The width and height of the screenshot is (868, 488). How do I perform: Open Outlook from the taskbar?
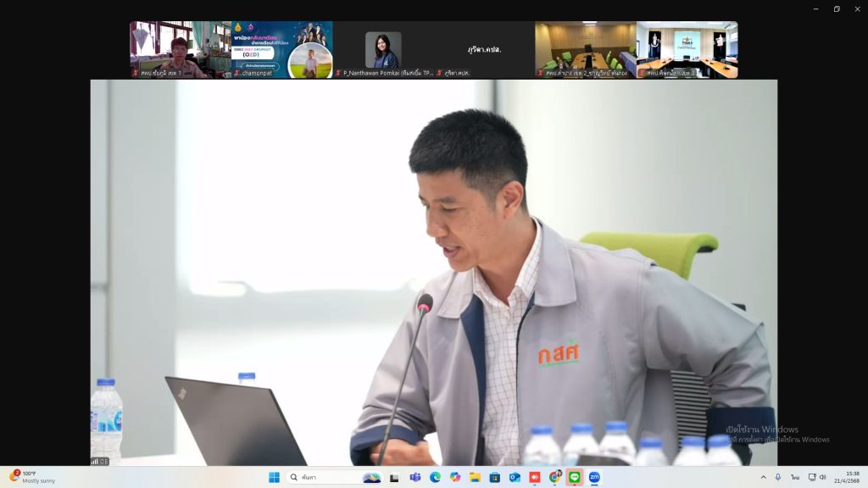(515, 478)
